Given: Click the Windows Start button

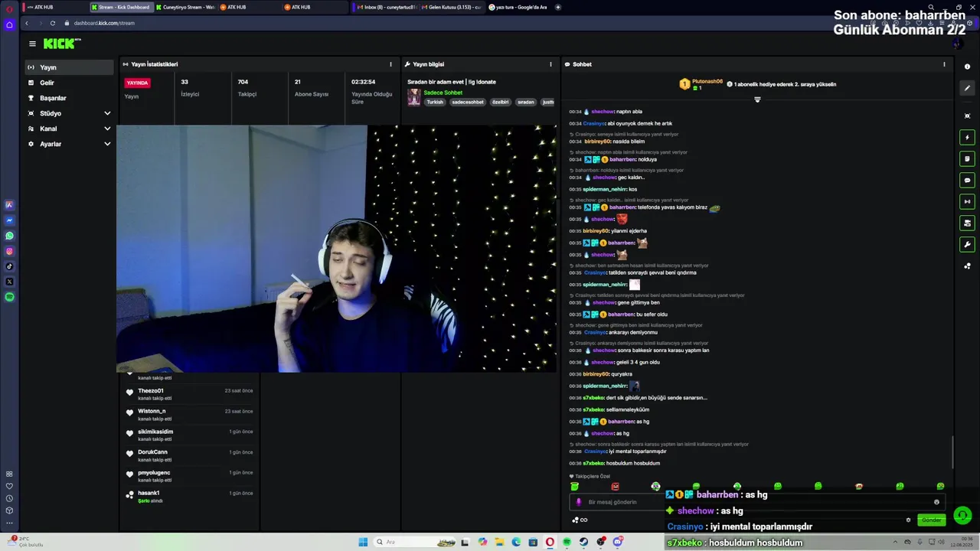Looking at the screenshot, I should [x=363, y=542].
